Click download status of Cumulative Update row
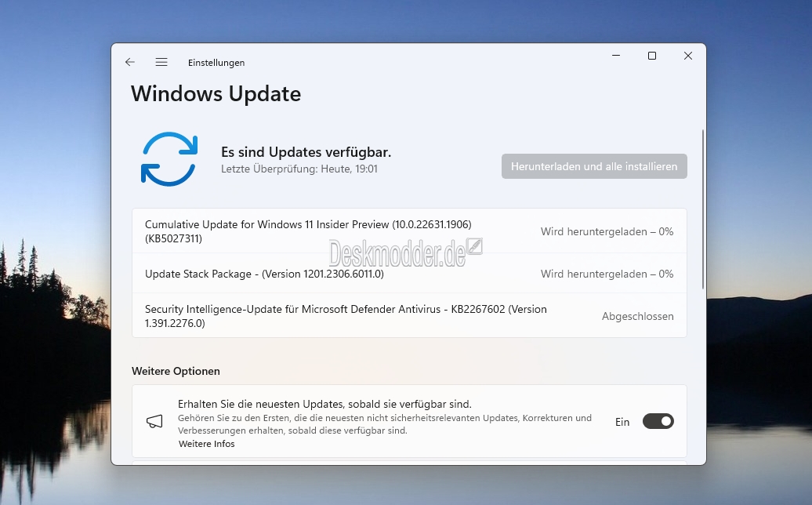 (607, 231)
